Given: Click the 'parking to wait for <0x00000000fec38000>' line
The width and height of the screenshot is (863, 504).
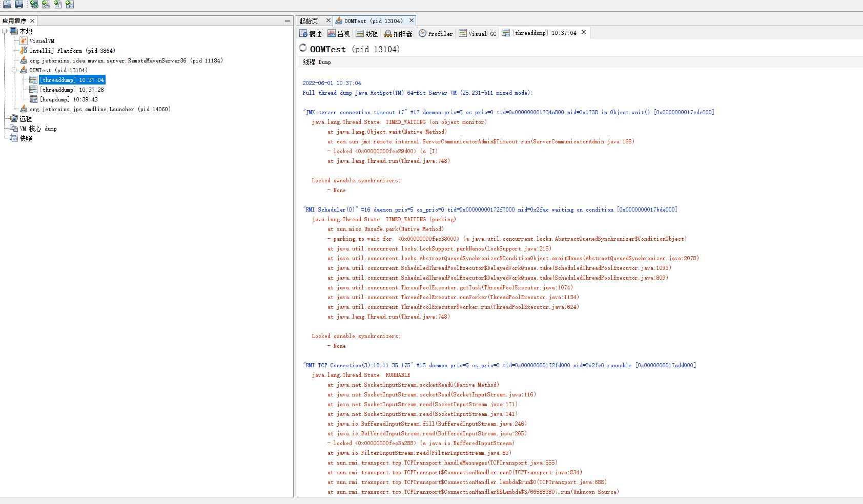Looking at the screenshot, I should [x=507, y=239].
